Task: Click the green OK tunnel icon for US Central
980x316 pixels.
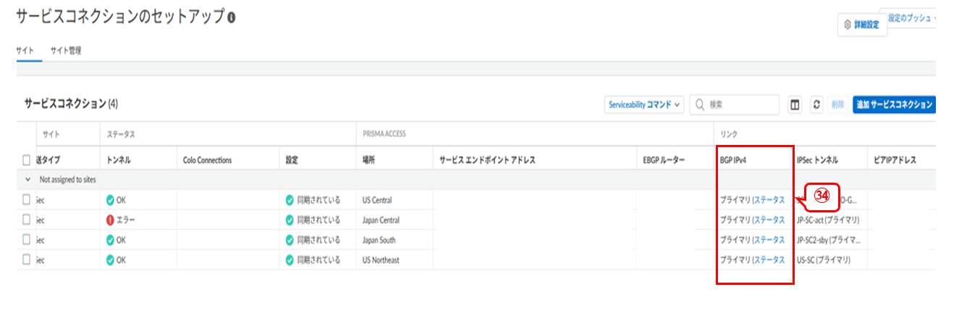Action: pos(110,200)
